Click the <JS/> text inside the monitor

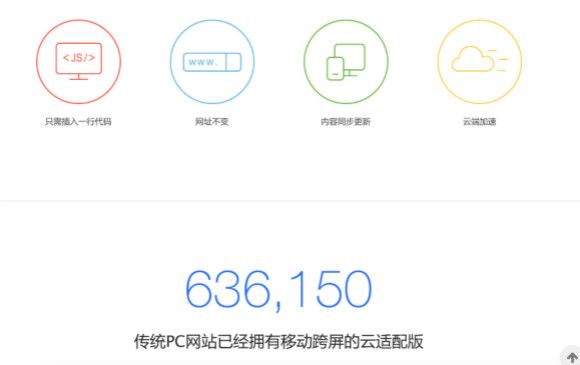pos(79,58)
